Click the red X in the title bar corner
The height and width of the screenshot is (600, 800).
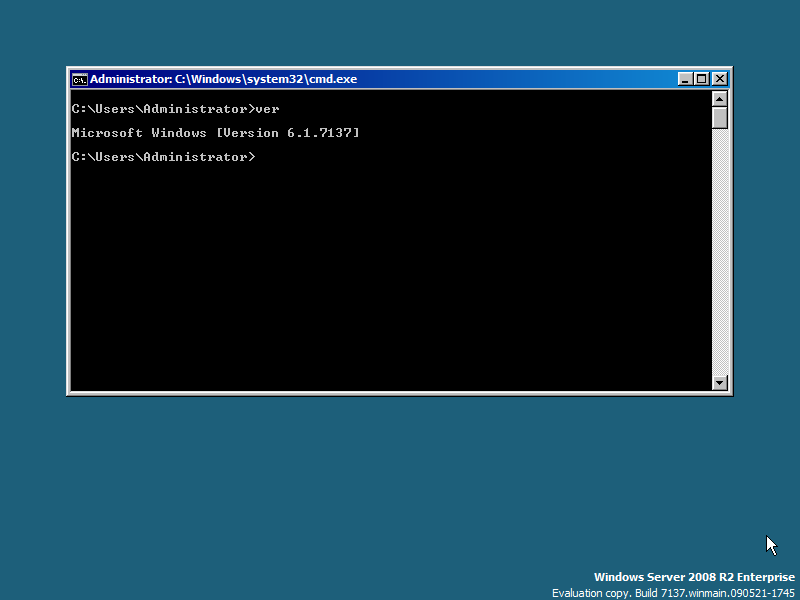(719, 78)
